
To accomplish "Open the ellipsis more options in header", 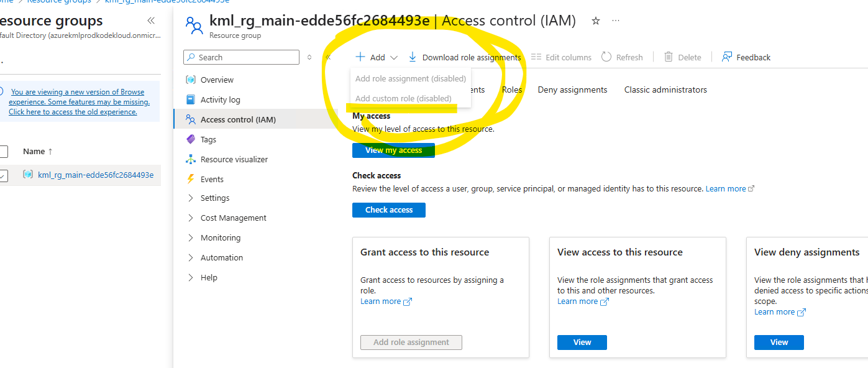I will tap(616, 21).
